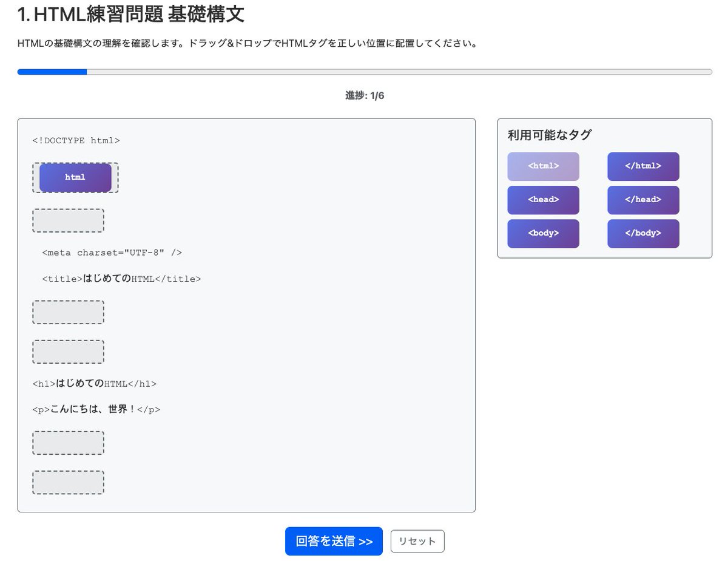Click the empty drop zone directly above the h1 line
This screenshot has width=728, height=561.
coord(68,352)
